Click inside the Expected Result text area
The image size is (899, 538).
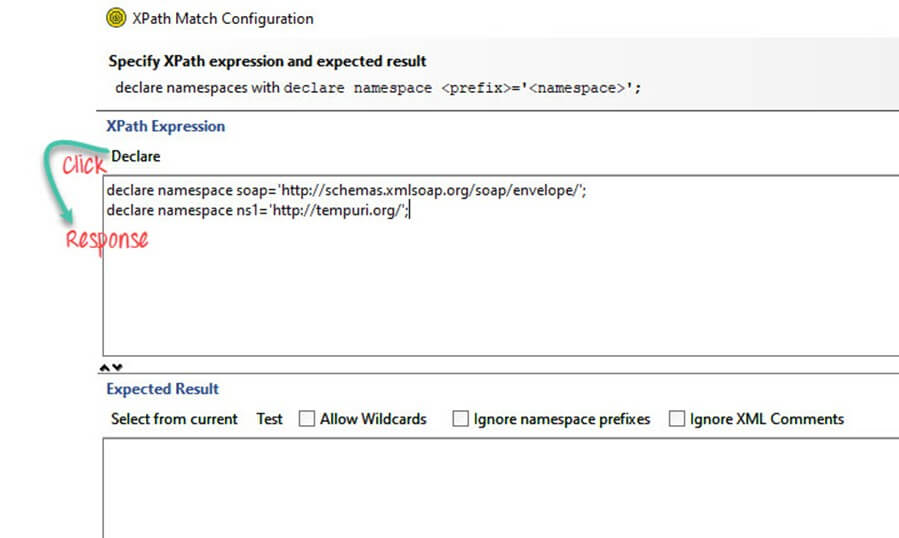click(500, 490)
